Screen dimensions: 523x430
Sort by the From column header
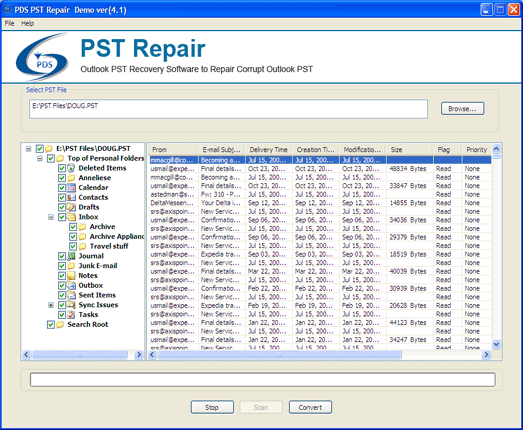point(172,150)
